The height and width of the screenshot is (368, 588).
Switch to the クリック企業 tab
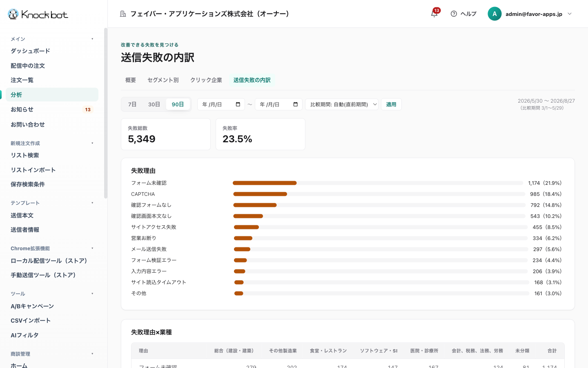click(x=206, y=80)
